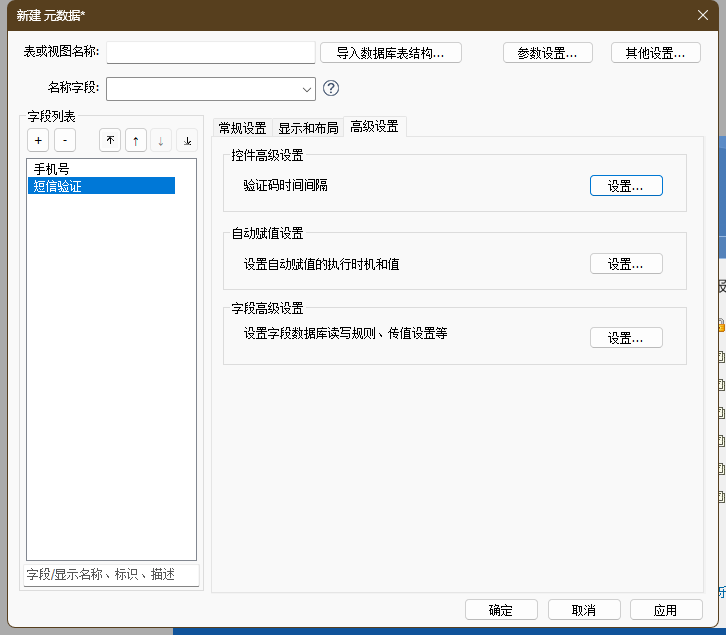The image size is (726, 635).
Task: Open 设置 for 字段高级设置
Action: click(x=626, y=338)
